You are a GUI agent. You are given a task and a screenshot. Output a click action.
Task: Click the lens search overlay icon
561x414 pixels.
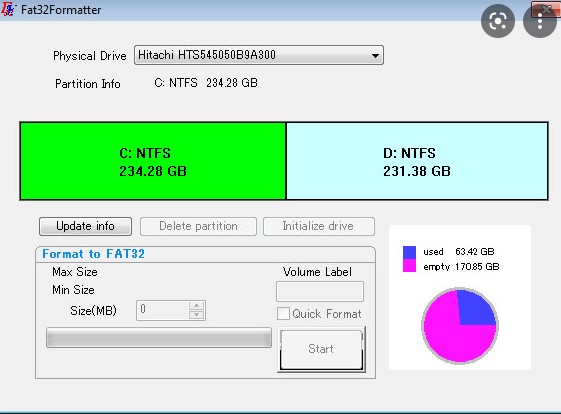click(x=498, y=21)
